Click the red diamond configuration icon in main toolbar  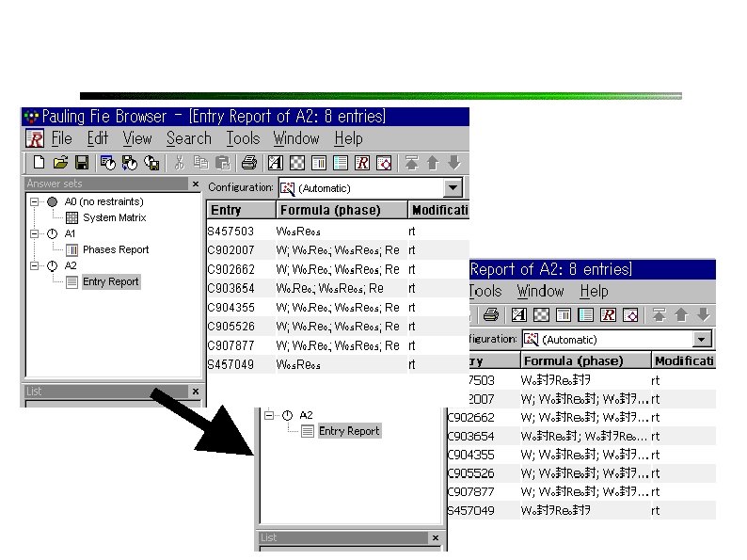pos(384,163)
